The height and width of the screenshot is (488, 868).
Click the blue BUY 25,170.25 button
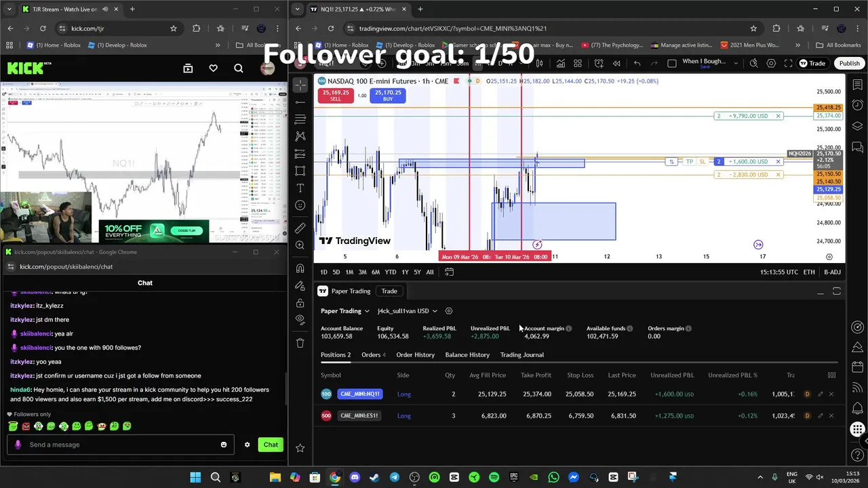pyautogui.click(x=388, y=96)
